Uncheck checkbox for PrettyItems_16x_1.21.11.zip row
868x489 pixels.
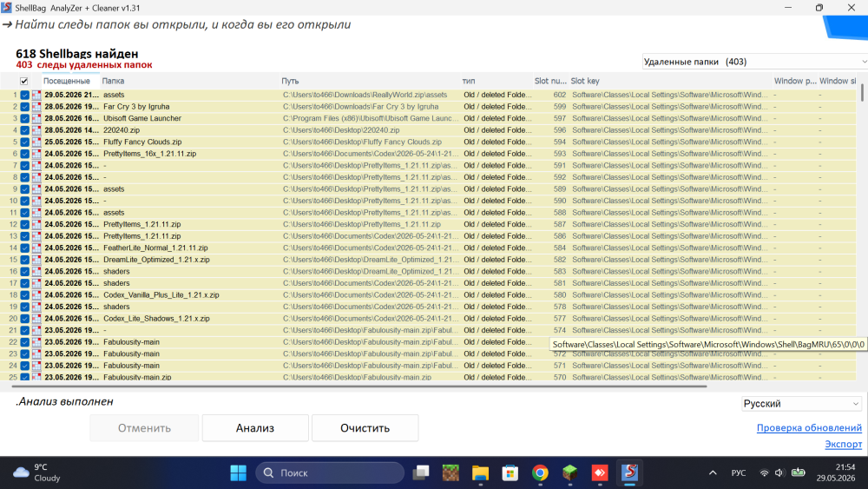coord(25,154)
